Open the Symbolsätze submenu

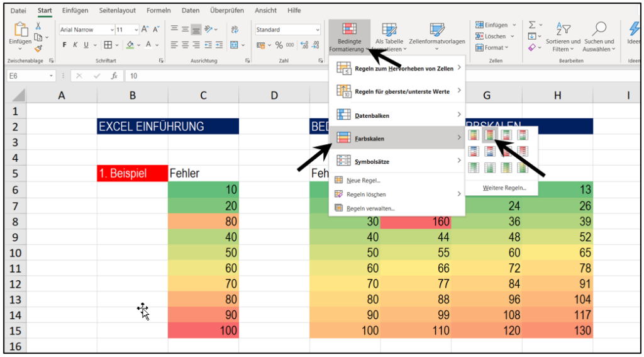[397, 161]
